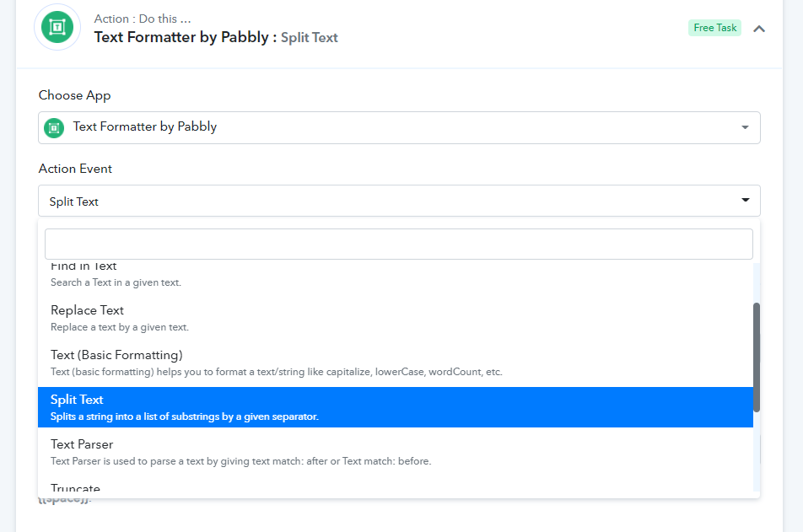Click the Split Text selected value field
This screenshot has width=803, height=532.
pyautogui.click(x=399, y=201)
